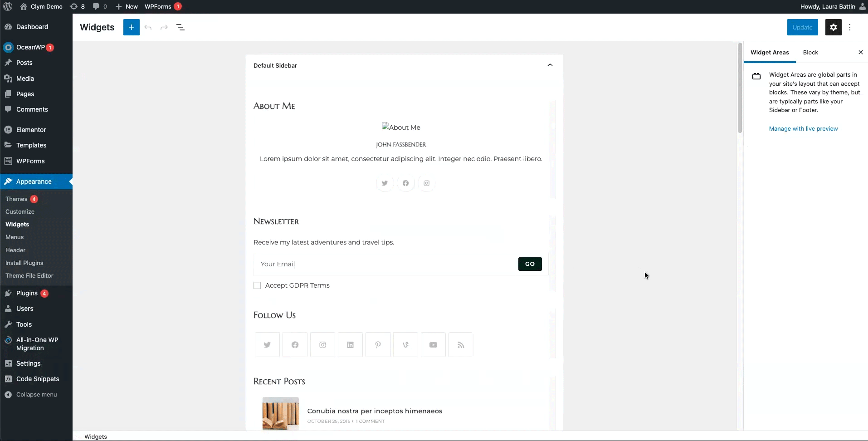
Task: Click the Vine icon in Follow Us
Action: [405, 345]
